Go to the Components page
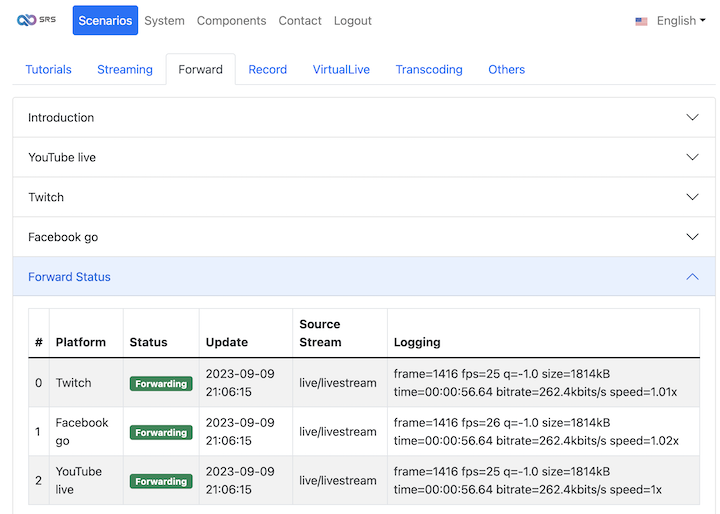 point(231,21)
